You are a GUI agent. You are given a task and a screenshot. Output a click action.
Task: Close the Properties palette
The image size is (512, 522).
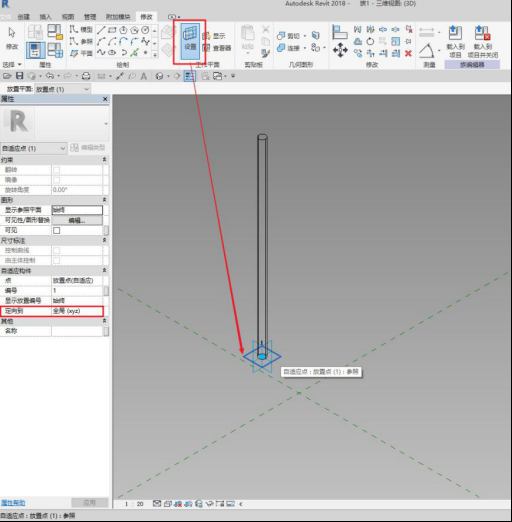pyautogui.click(x=105, y=99)
